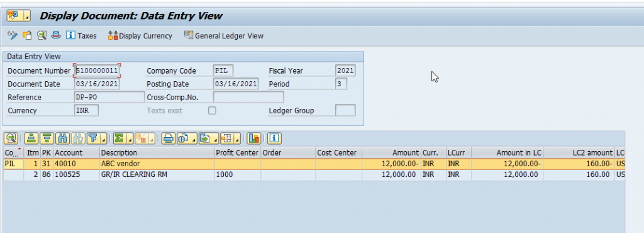This screenshot has height=233, width=644.
Task: Click the Taxes button
Action: [81, 36]
